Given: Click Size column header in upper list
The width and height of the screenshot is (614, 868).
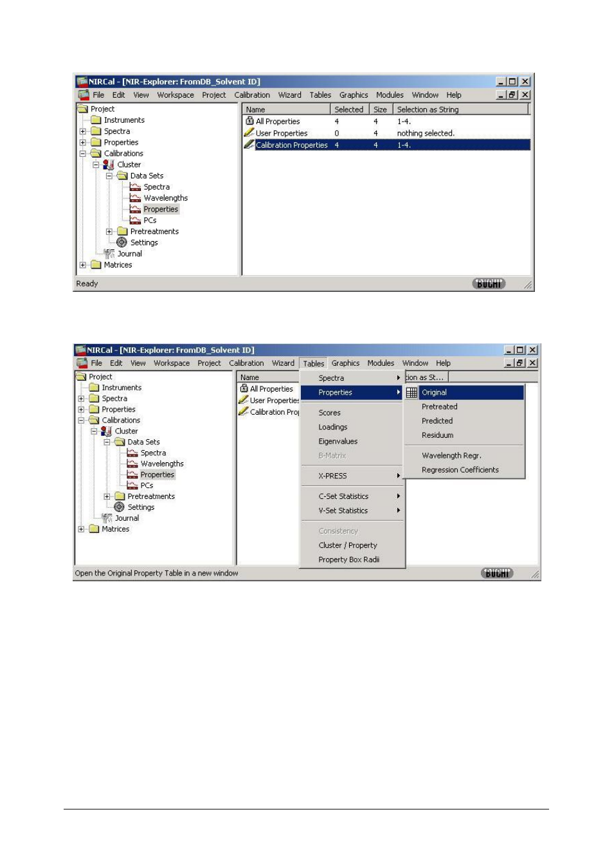Looking at the screenshot, I should (382, 110).
